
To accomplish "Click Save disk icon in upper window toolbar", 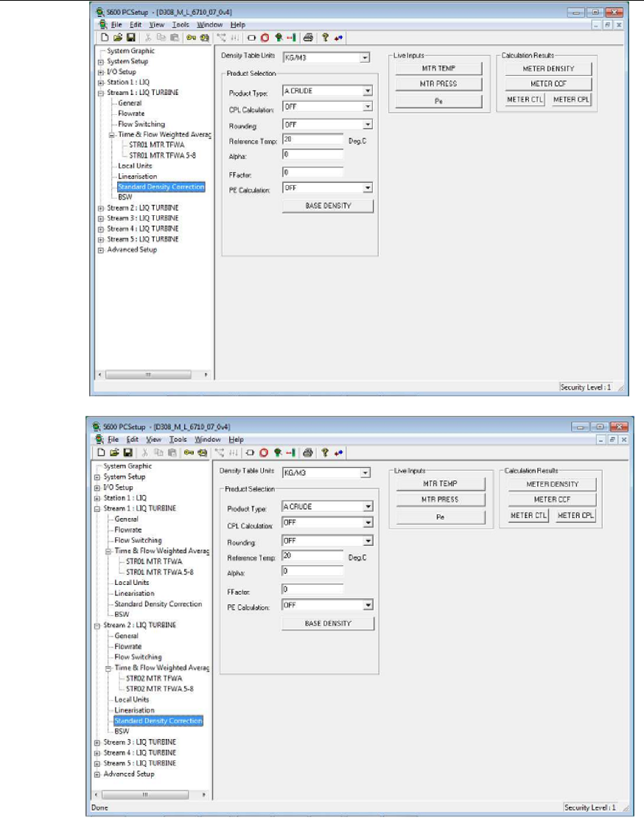I will pos(130,38).
